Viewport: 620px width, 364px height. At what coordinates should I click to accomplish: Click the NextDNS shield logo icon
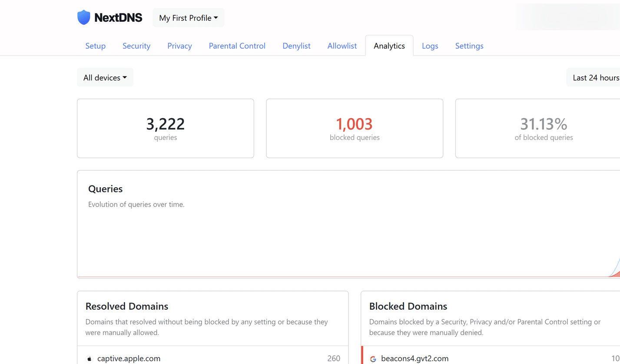[x=83, y=18]
